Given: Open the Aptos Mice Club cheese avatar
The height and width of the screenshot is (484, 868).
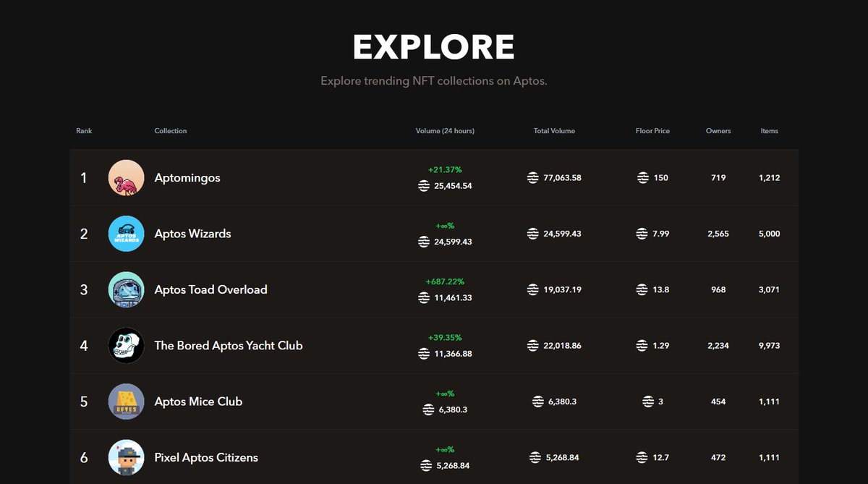Looking at the screenshot, I should [126, 402].
